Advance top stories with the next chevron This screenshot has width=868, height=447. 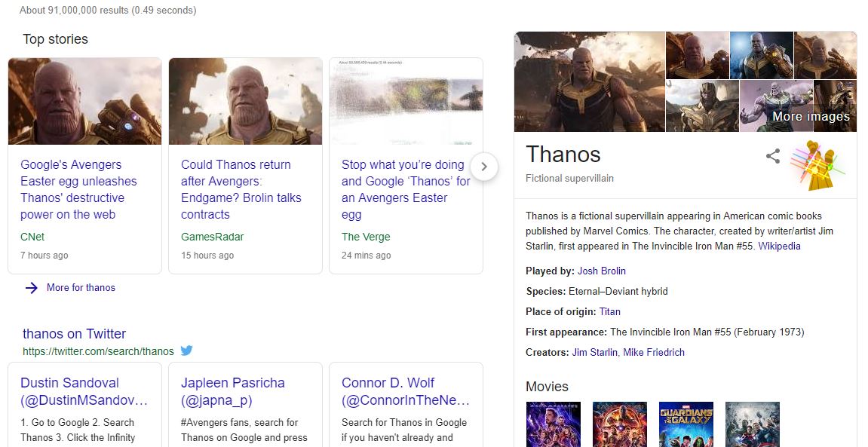tap(484, 166)
